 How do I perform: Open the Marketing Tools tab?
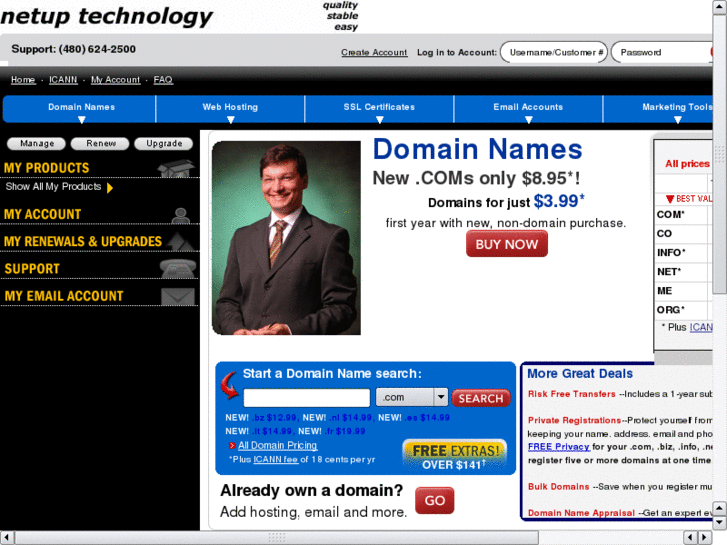pyautogui.click(x=658, y=109)
